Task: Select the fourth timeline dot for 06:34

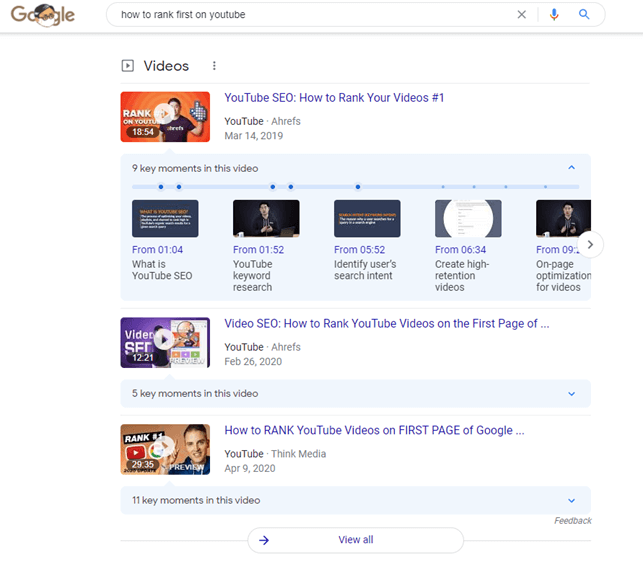Action: pyautogui.click(x=291, y=187)
